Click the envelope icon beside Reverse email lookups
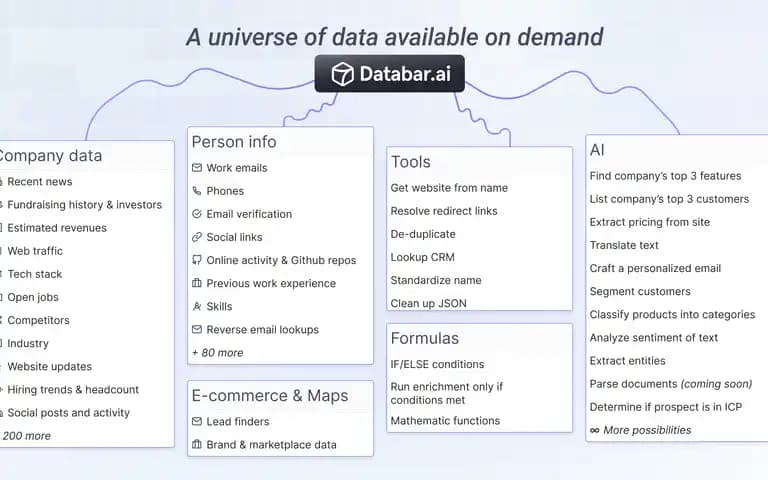 pyautogui.click(x=197, y=330)
